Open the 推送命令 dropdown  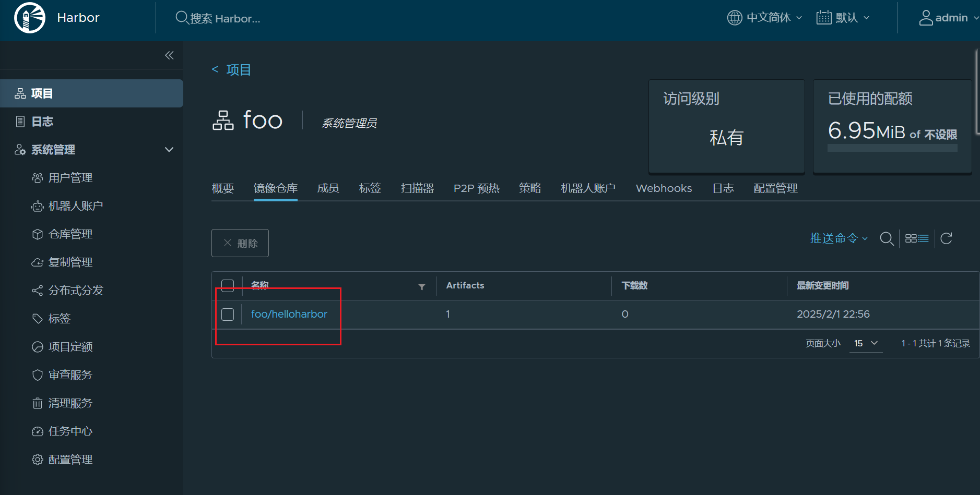coord(839,238)
